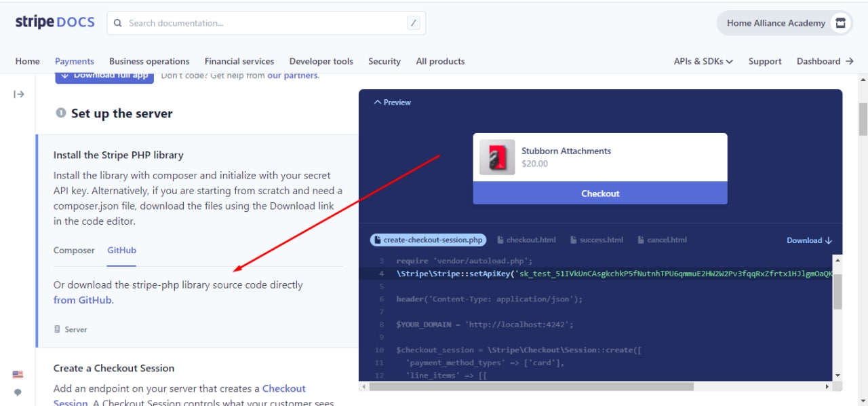This screenshot has height=406, width=868.
Task: Open the Download dropdown in code editor
Action: pos(809,240)
